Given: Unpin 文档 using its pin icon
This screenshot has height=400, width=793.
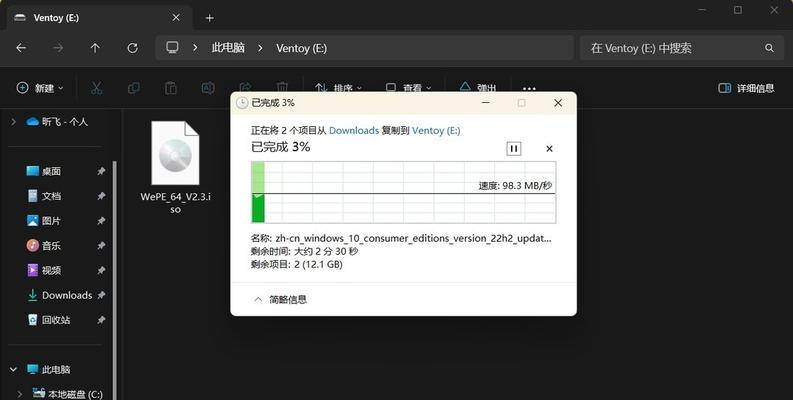Looking at the screenshot, I should 101,196.
